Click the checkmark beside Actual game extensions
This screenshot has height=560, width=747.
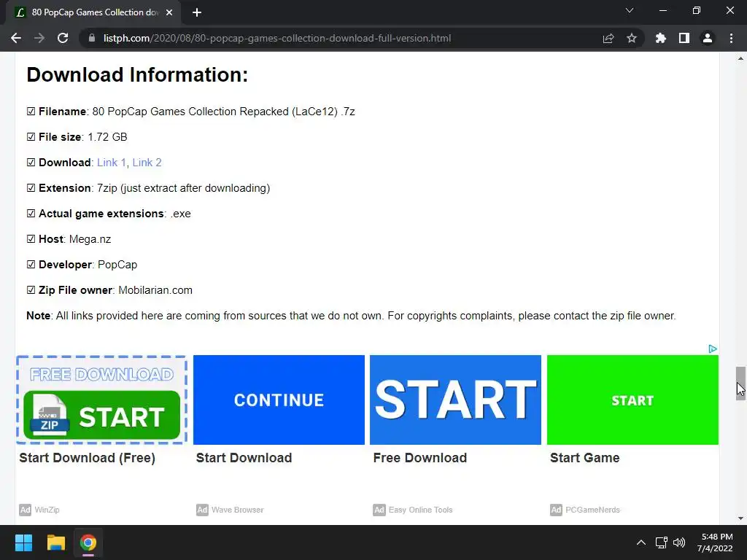tap(31, 214)
